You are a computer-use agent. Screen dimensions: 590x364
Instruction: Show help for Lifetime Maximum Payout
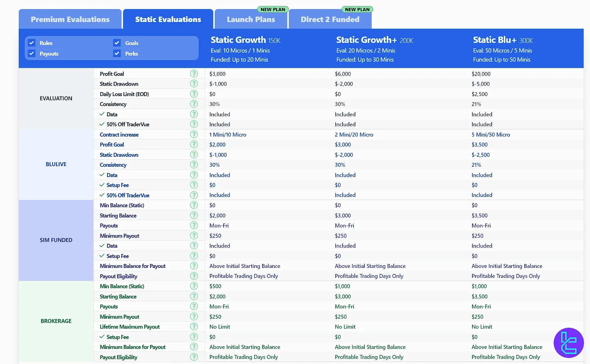coord(194,327)
